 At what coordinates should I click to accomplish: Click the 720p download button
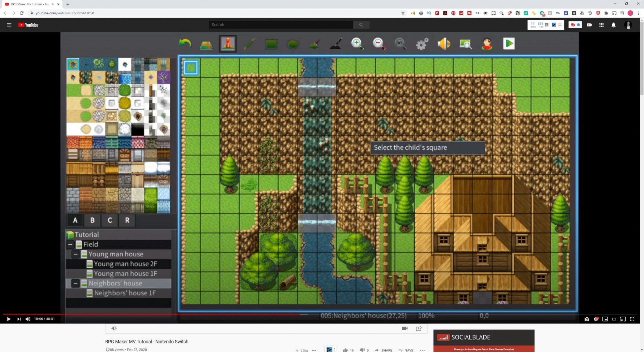(x=302, y=350)
